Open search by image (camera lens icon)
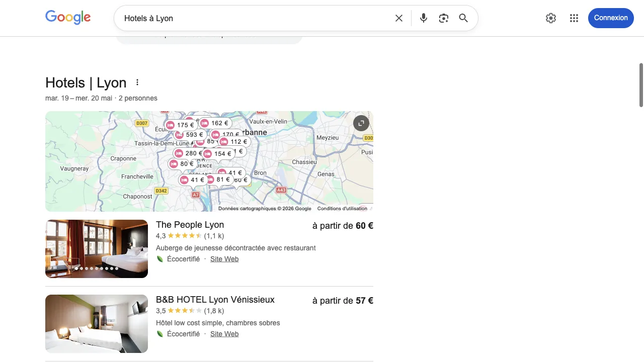The width and height of the screenshot is (644, 362). [443, 18]
